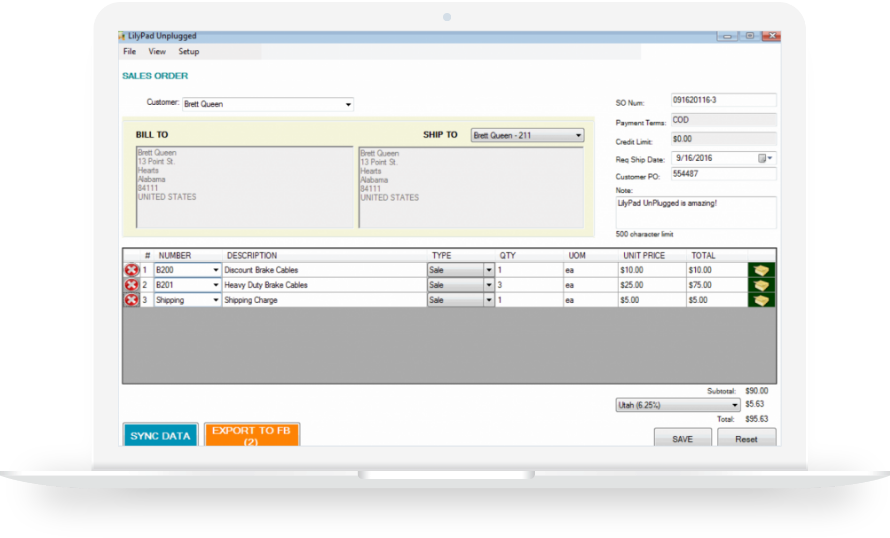The width and height of the screenshot is (890, 538).
Task: Open the Type dropdown on line 1
Action: (489, 270)
